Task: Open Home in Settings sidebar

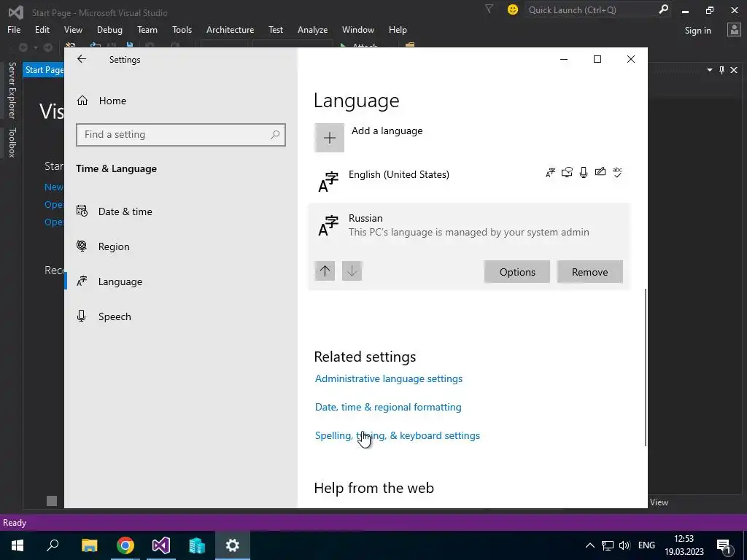Action: click(x=113, y=101)
